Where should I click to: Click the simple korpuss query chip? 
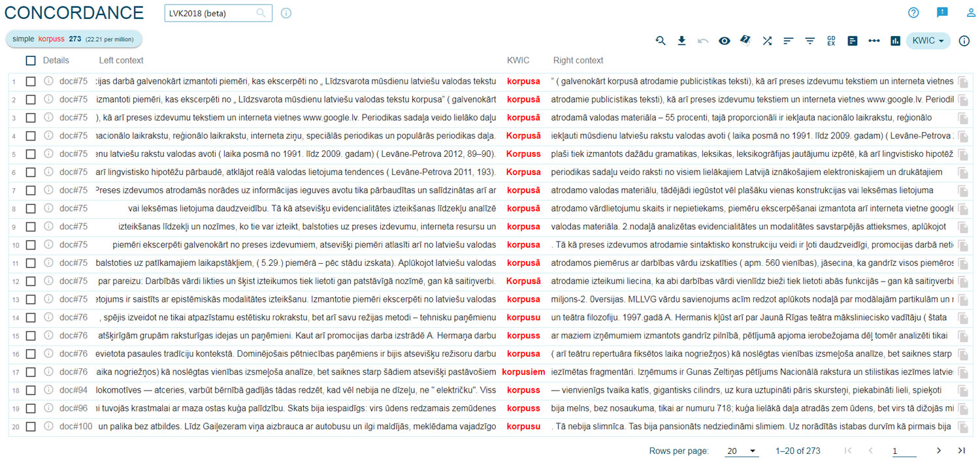pyautogui.click(x=73, y=39)
